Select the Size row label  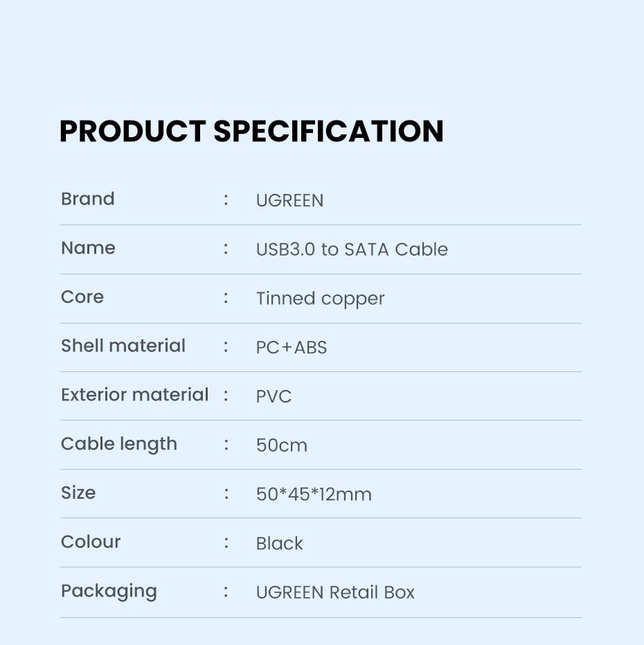point(78,493)
